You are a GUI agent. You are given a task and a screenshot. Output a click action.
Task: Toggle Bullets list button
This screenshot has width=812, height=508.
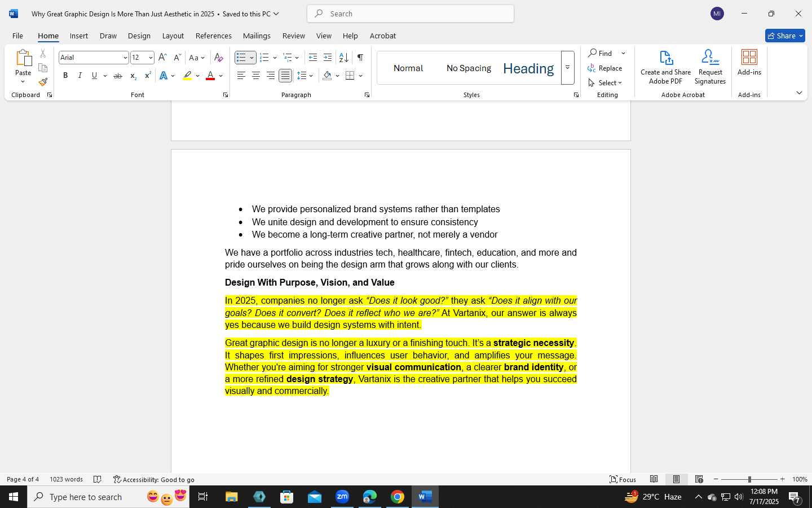pos(241,58)
